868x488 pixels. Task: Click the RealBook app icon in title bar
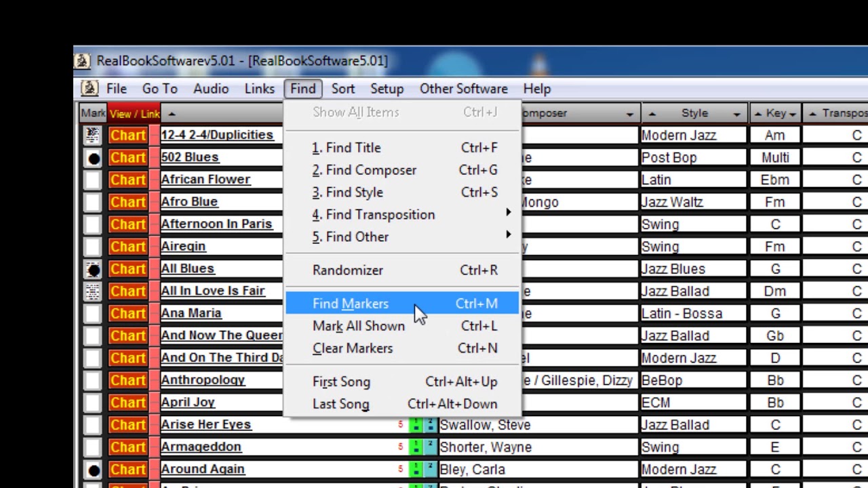(x=82, y=61)
